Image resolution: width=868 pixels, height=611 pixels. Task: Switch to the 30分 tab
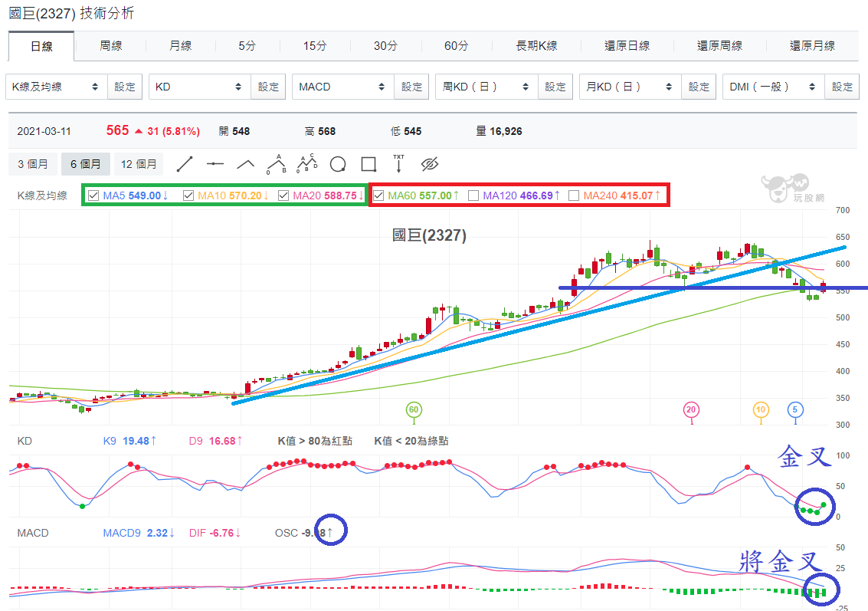[386, 46]
